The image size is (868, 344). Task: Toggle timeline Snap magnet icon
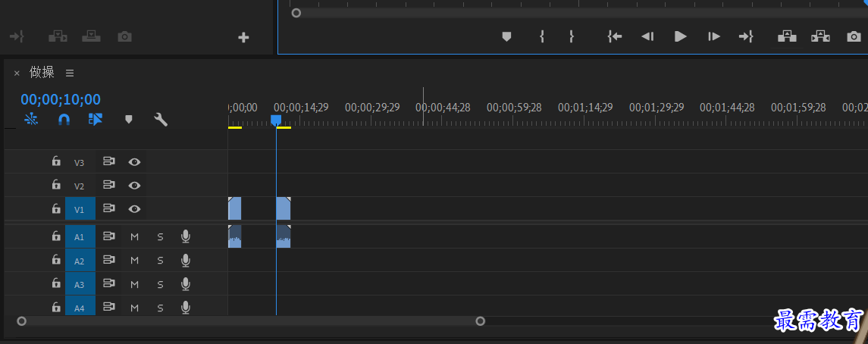64,120
